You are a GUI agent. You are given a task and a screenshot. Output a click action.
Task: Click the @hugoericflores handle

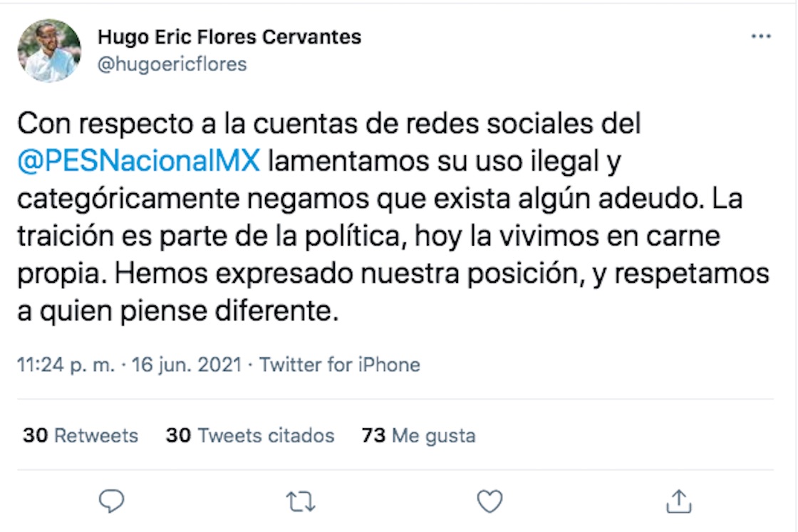(x=172, y=64)
